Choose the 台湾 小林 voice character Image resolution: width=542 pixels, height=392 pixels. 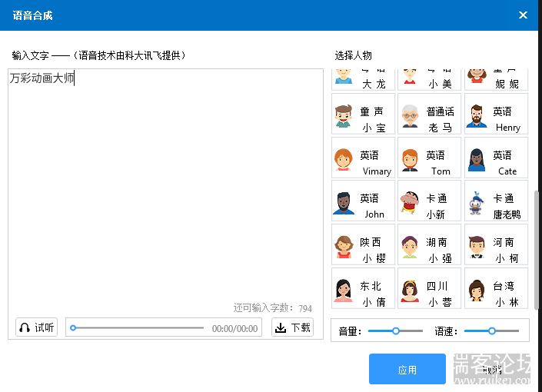496,288
